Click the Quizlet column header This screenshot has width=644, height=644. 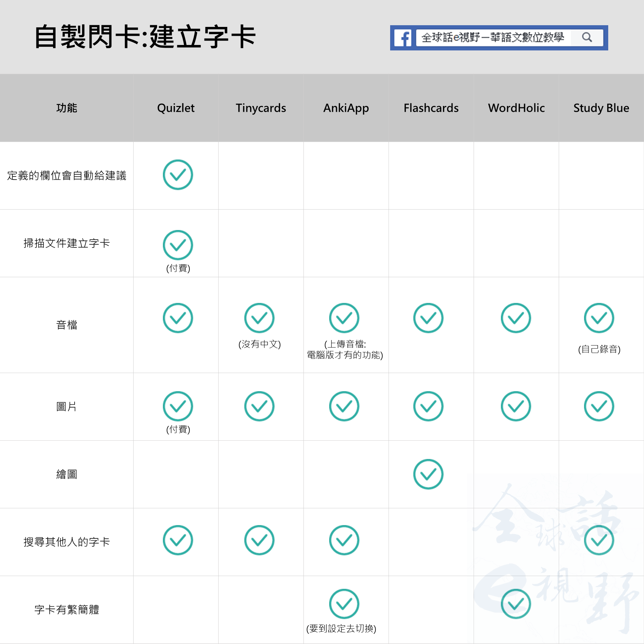(x=176, y=108)
